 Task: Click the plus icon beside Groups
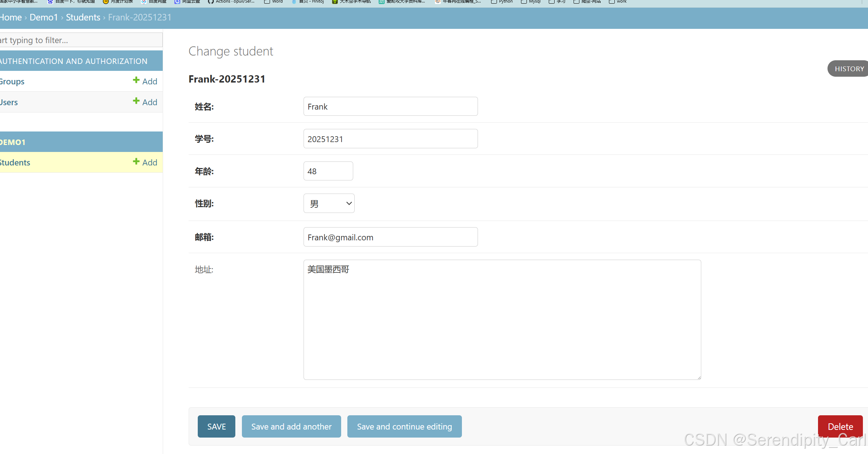pos(136,80)
